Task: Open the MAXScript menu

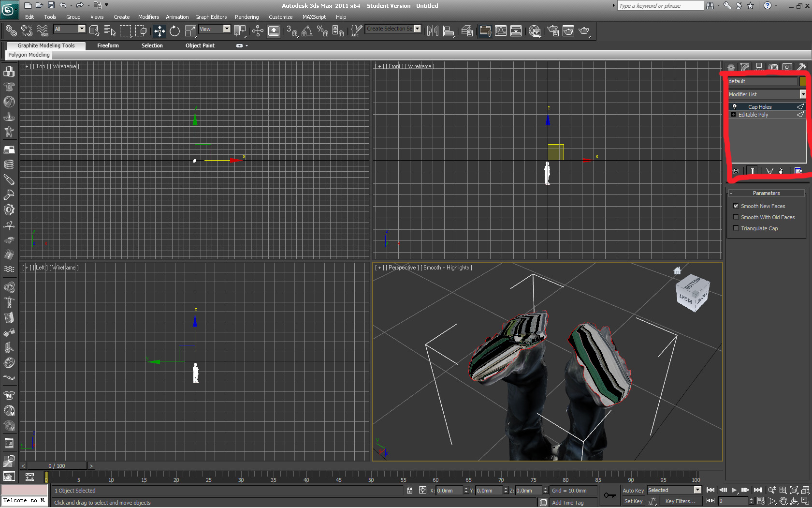Action: point(314,17)
